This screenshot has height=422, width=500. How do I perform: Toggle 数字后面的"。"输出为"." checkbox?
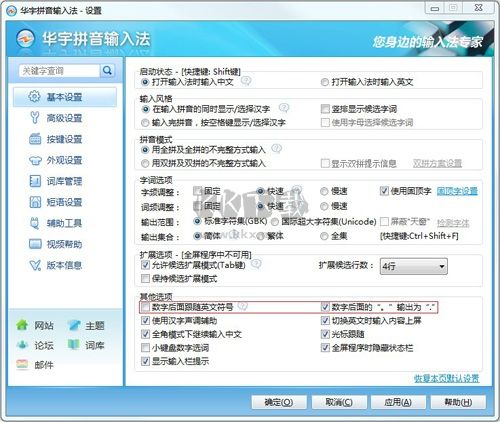pos(325,307)
